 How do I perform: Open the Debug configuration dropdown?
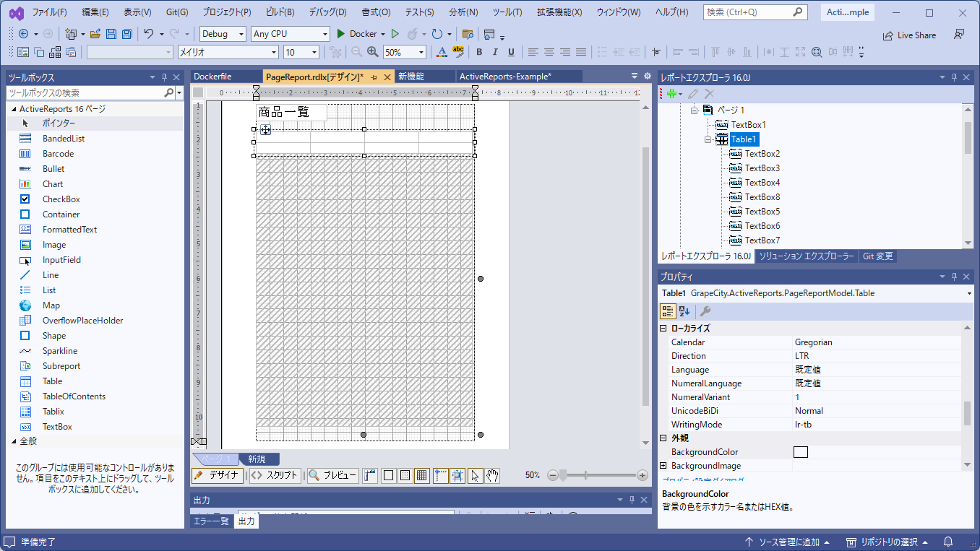(x=223, y=34)
